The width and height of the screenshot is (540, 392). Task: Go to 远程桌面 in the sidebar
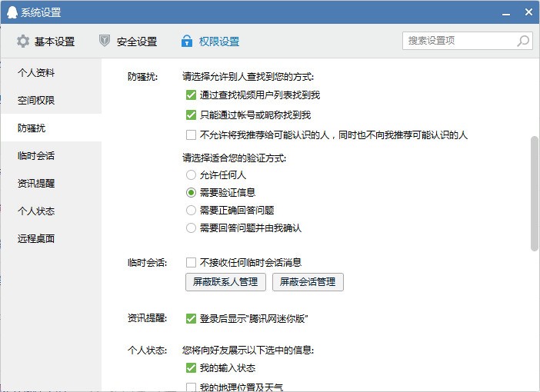tap(51, 238)
